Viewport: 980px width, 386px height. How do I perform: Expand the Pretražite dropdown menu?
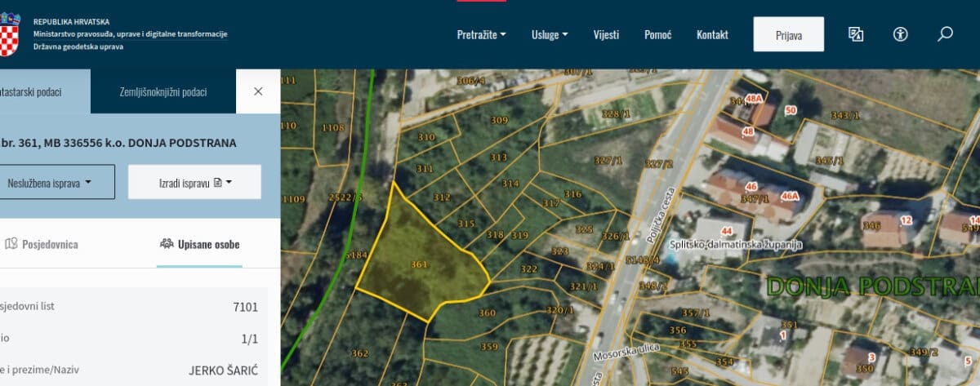pyautogui.click(x=481, y=35)
